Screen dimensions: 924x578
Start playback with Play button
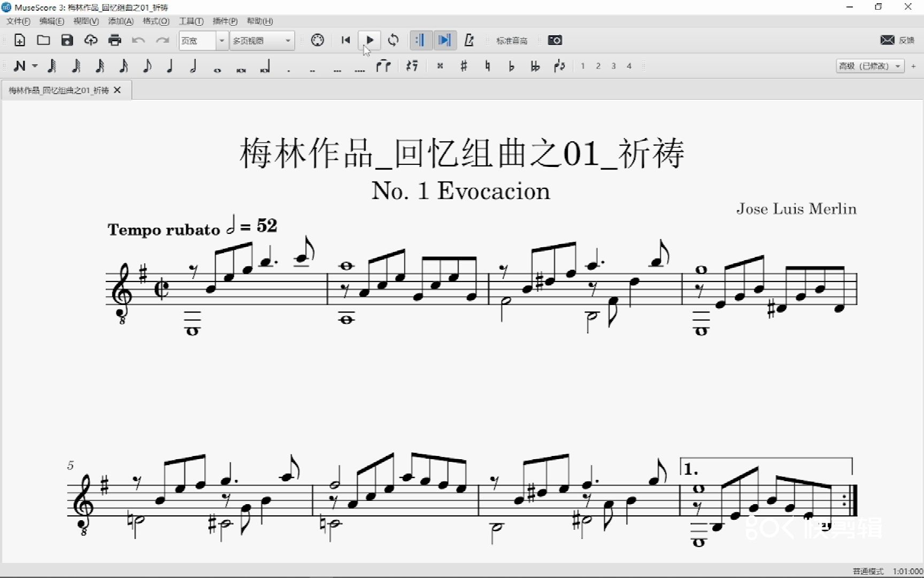(369, 40)
